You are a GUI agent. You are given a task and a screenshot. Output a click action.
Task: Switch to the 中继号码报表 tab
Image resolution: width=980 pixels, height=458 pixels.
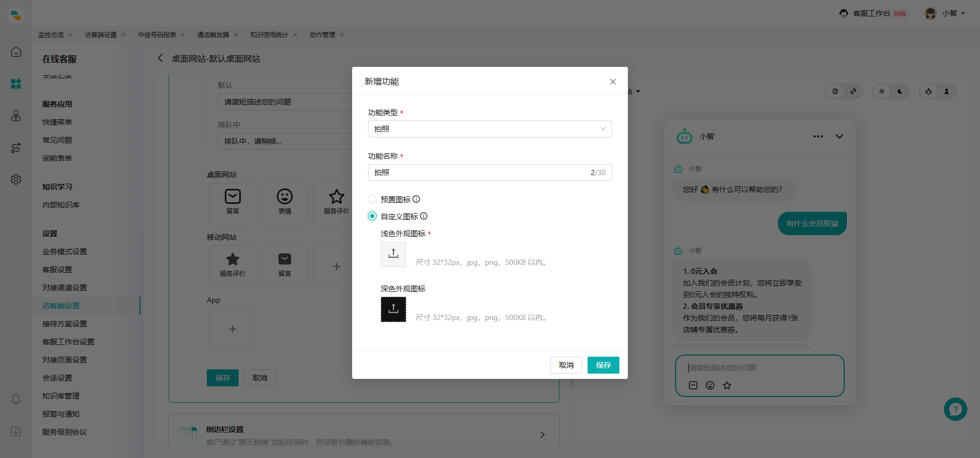click(157, 34)
